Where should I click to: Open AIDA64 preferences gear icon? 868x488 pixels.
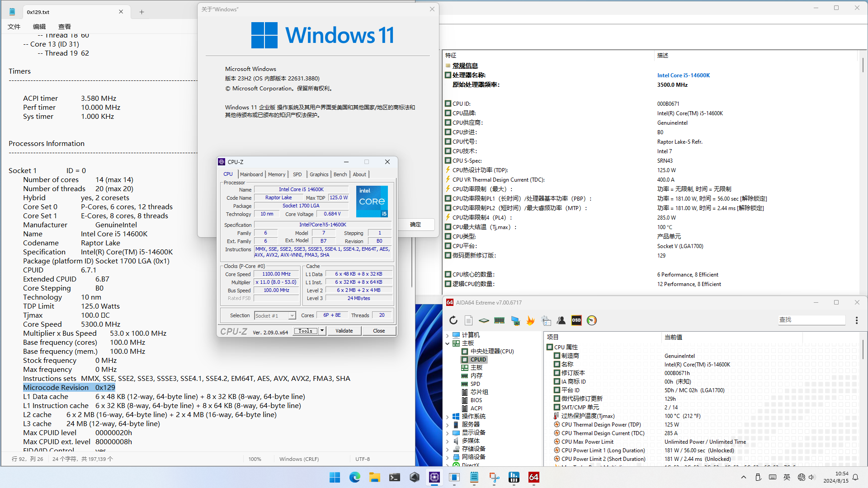546,320
